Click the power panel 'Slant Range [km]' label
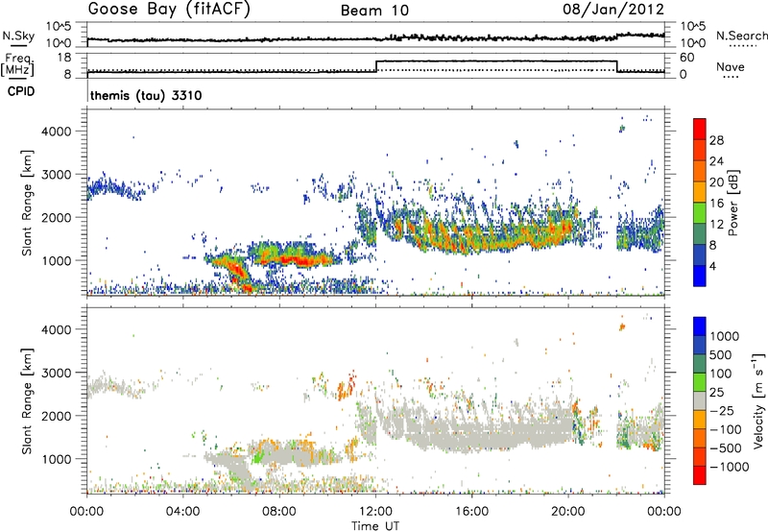 click(x=27, y=203)
